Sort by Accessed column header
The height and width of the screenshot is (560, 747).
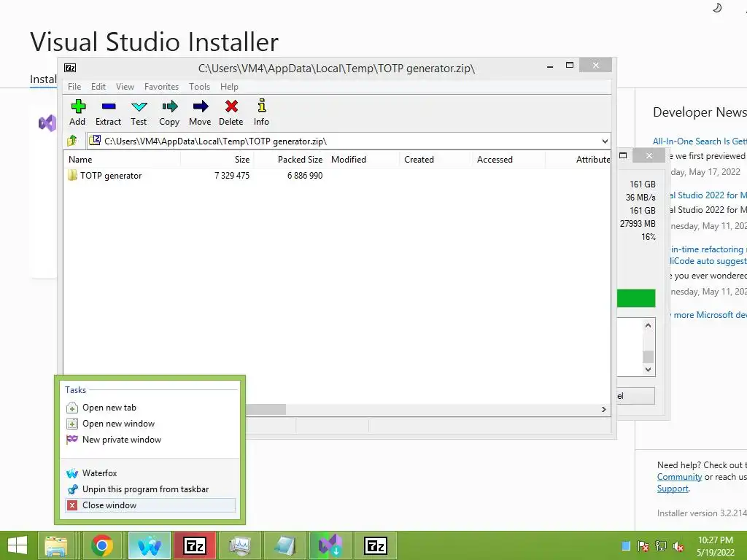[509, 160]
